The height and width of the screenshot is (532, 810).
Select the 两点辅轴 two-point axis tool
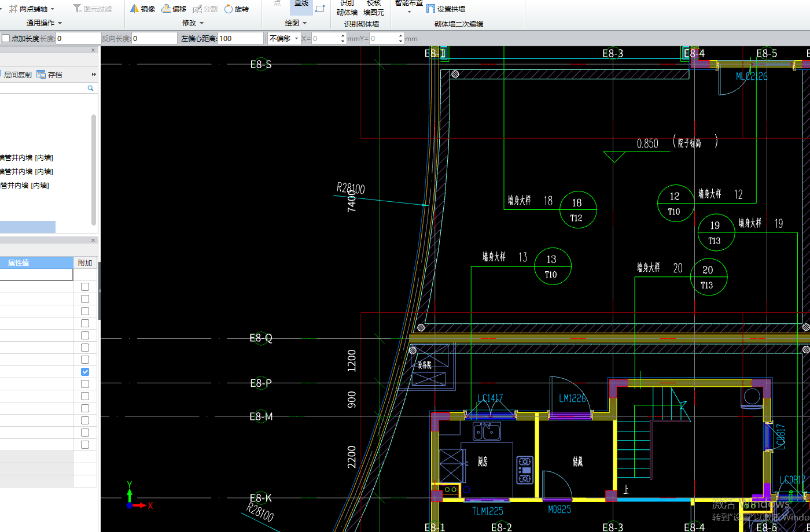(29, 9)
